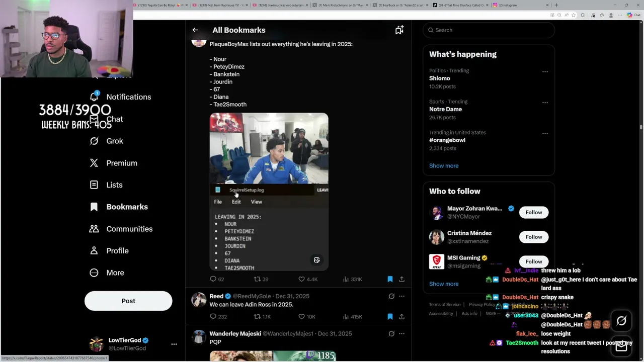
Task: Switch to the Mark Kretschmann on X tab
Action: (340, 5)
